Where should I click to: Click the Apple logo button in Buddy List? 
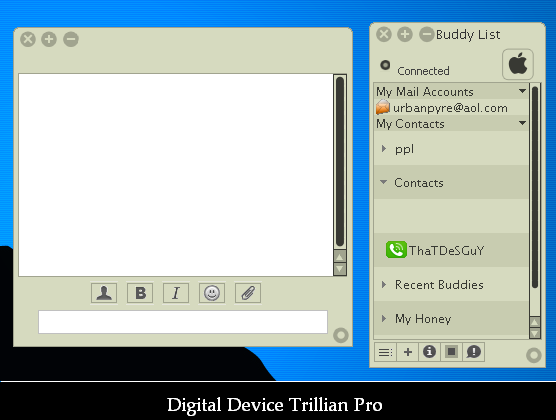(518, 64)
